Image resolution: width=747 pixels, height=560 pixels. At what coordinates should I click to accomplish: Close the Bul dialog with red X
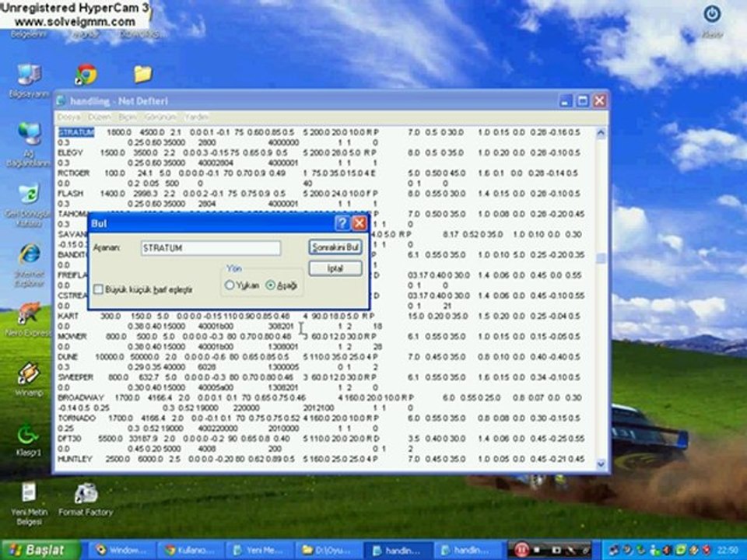tap(359, 223)
